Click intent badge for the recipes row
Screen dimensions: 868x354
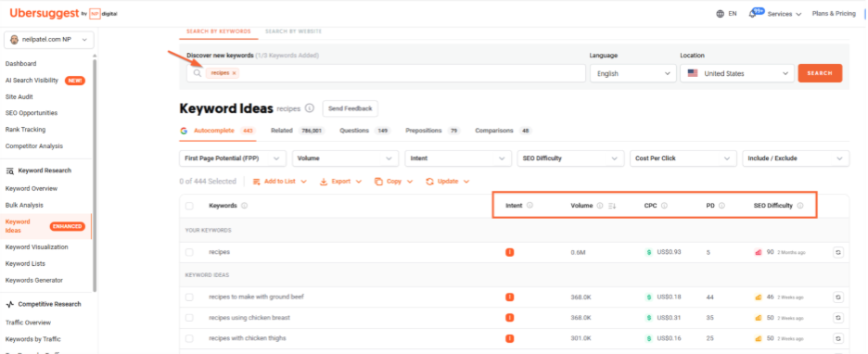[x=510, y=252]
